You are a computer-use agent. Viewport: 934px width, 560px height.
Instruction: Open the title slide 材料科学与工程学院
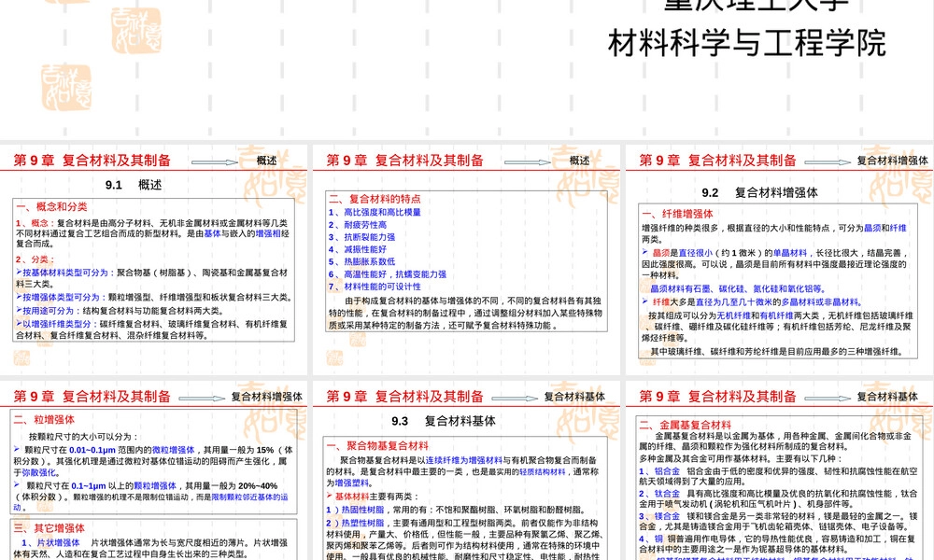467,68
